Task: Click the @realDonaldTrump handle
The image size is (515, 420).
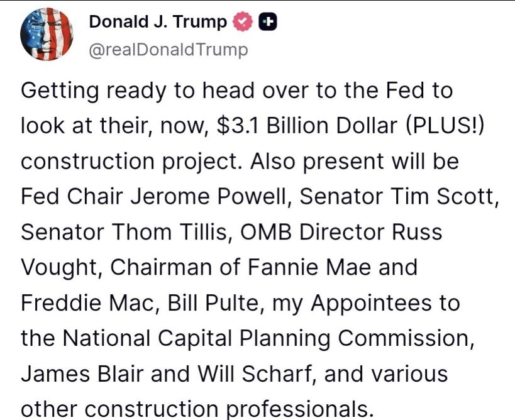Action: tap(169, 50)
